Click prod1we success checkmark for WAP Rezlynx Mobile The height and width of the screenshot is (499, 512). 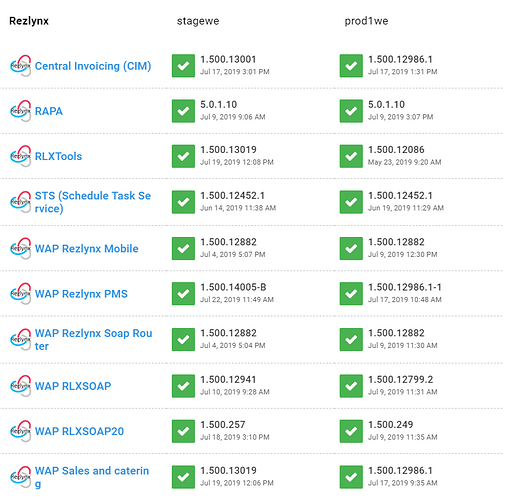[351, 248]
